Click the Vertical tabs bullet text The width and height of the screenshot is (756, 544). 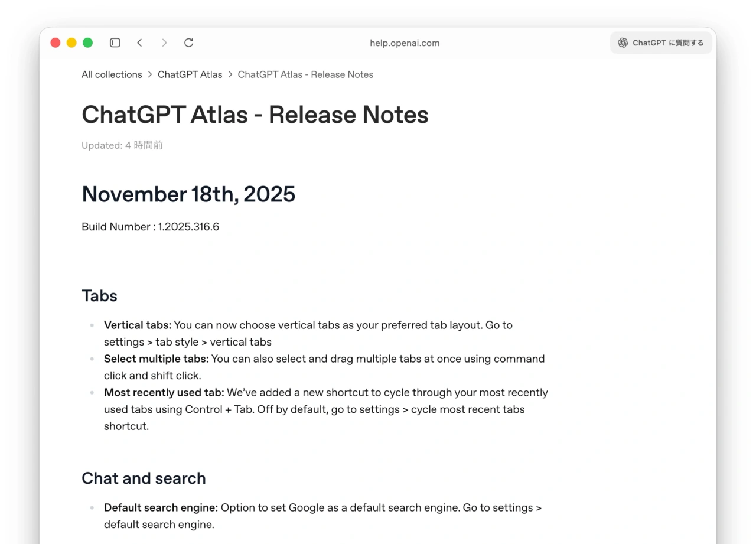coord(138,325)
